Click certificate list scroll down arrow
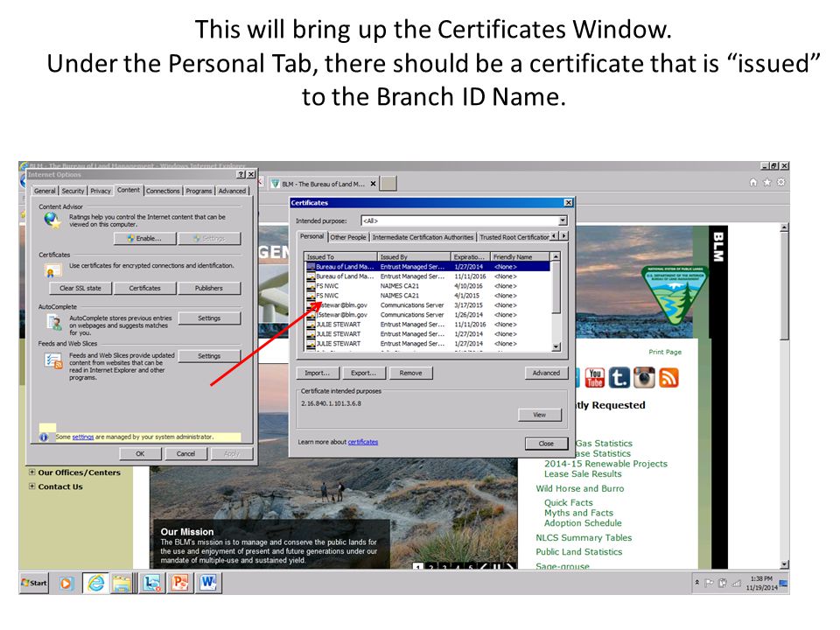 pyautogui.click(x=556, y=347)
